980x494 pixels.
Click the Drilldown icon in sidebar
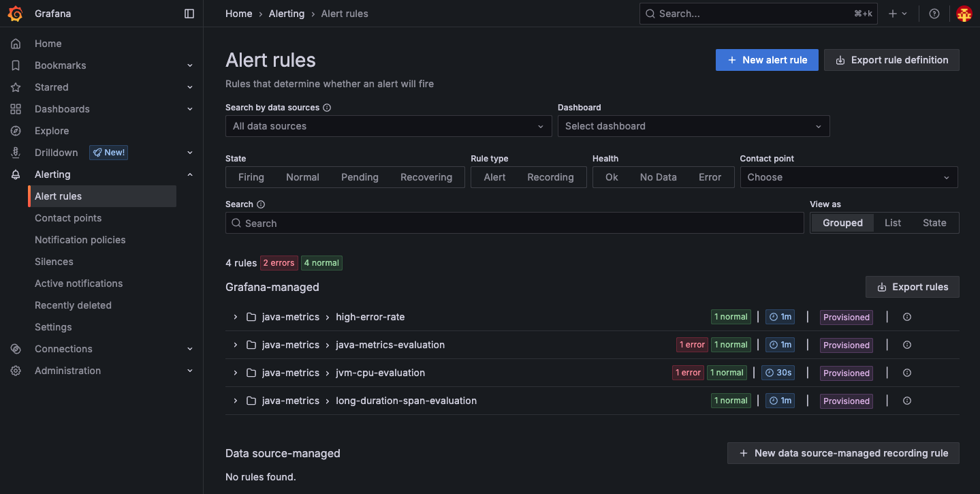(x=16, y=153)
